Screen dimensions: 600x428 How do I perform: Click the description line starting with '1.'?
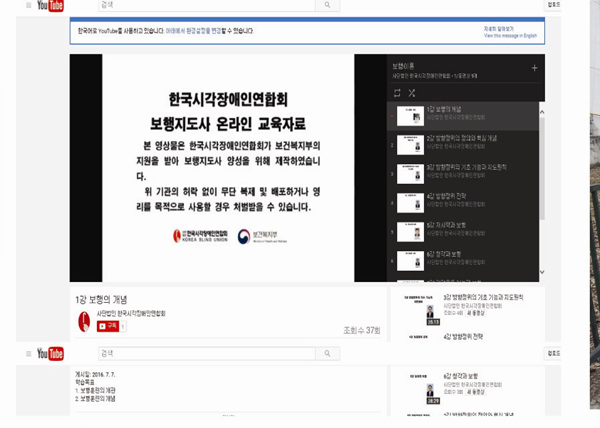(95, 391)
